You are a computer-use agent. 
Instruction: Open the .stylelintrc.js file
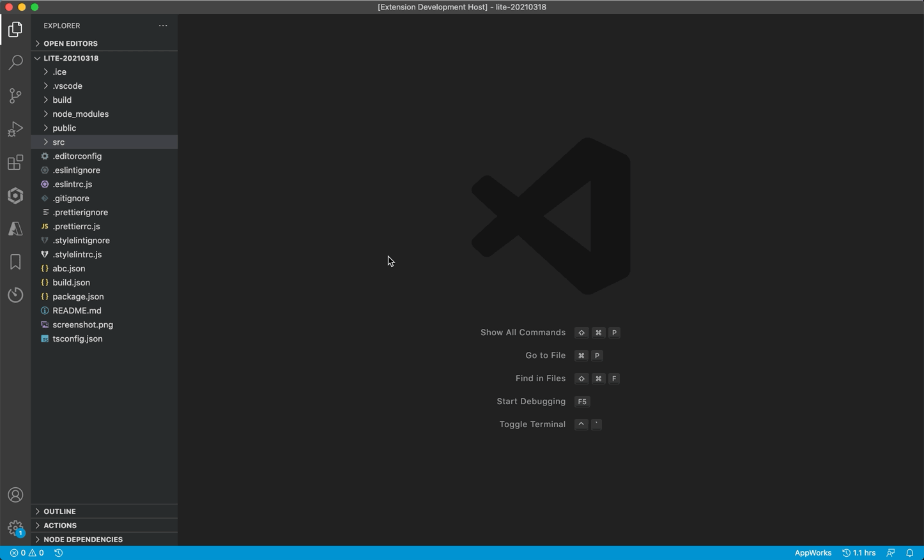[x=104, y=255]
